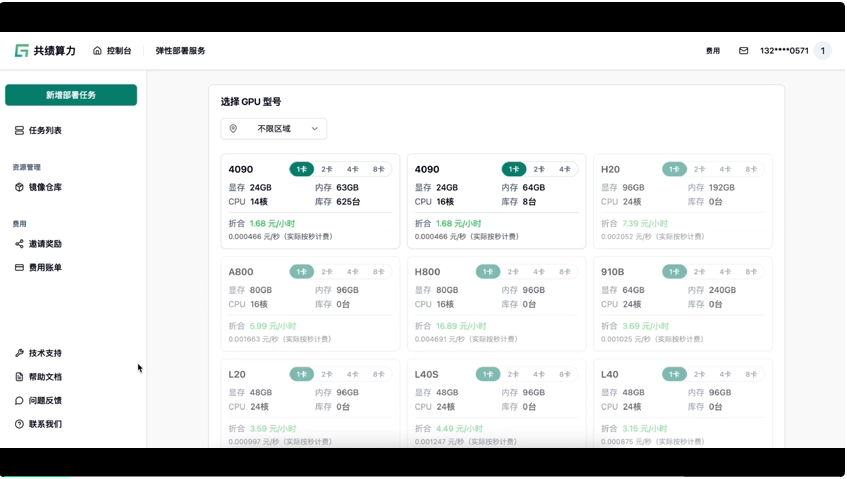Click the user avatar badge
This screenshot has height=479, width=847.
[x=823, y=51]
